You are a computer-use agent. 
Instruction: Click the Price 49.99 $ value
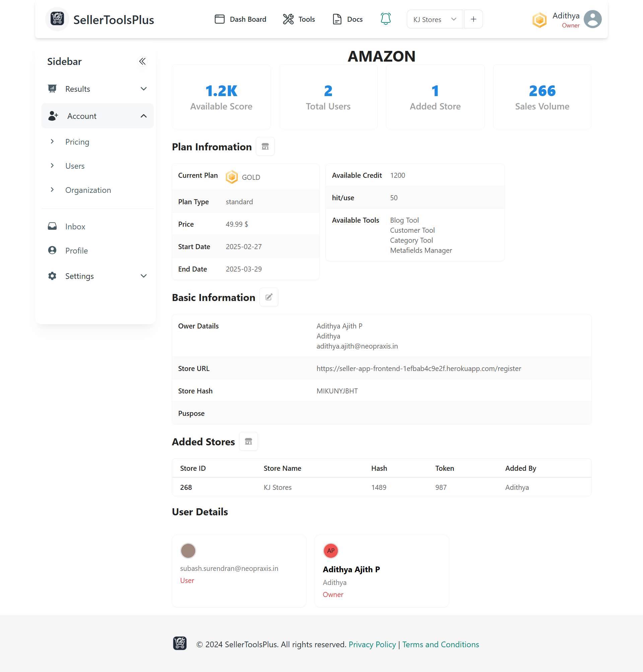236,224
